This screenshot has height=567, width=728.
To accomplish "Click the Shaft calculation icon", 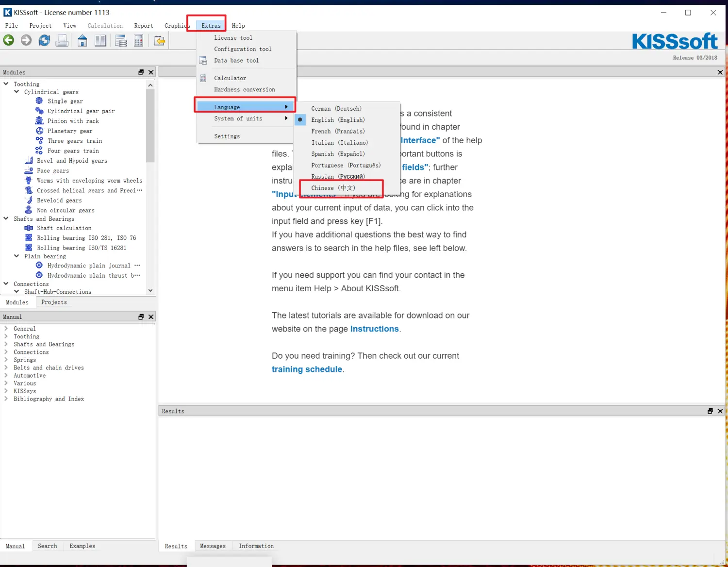I will click(29, 228).
